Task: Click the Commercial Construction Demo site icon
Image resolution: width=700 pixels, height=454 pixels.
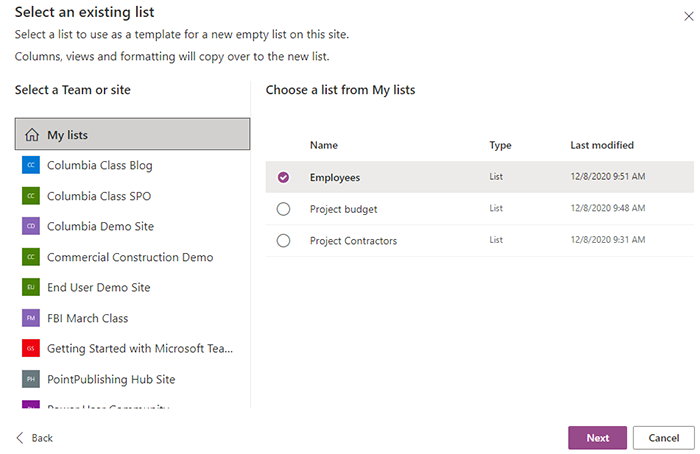Action: point(31,257)
